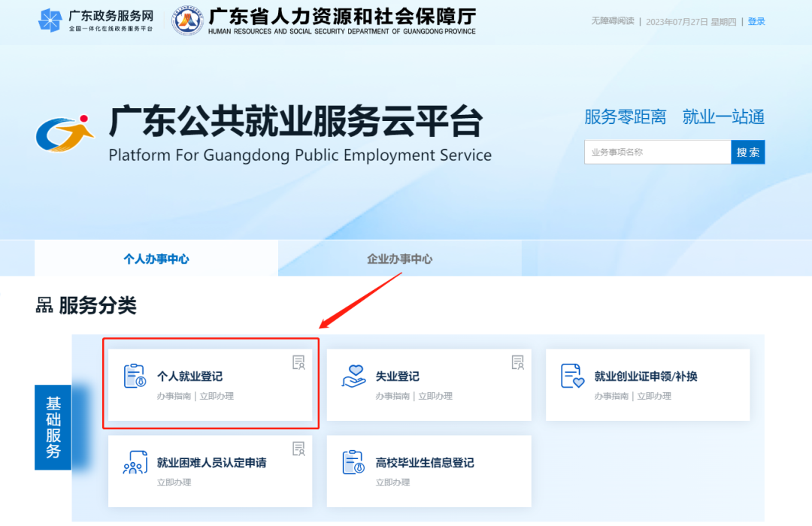Screen dimensions: 812x526
Task: Click the 广东公共就业服务云平台 title text
Action: pos(295,122)
